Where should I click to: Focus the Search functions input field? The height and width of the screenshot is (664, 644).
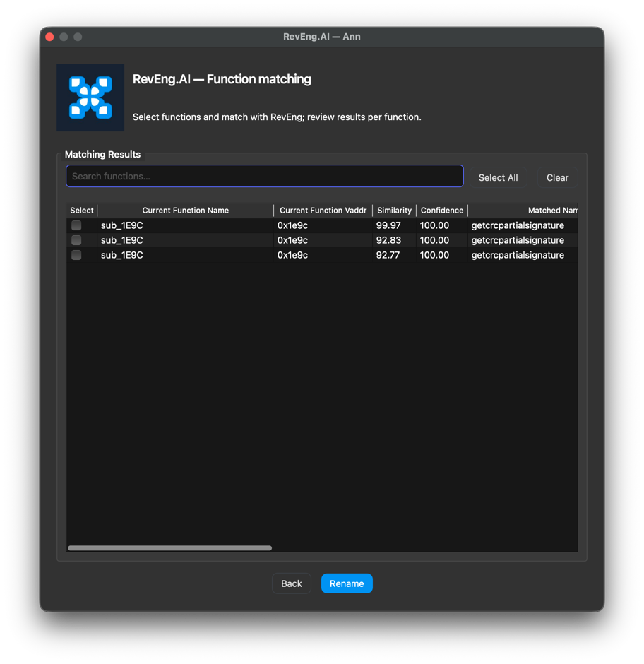(x=265, y=176)
